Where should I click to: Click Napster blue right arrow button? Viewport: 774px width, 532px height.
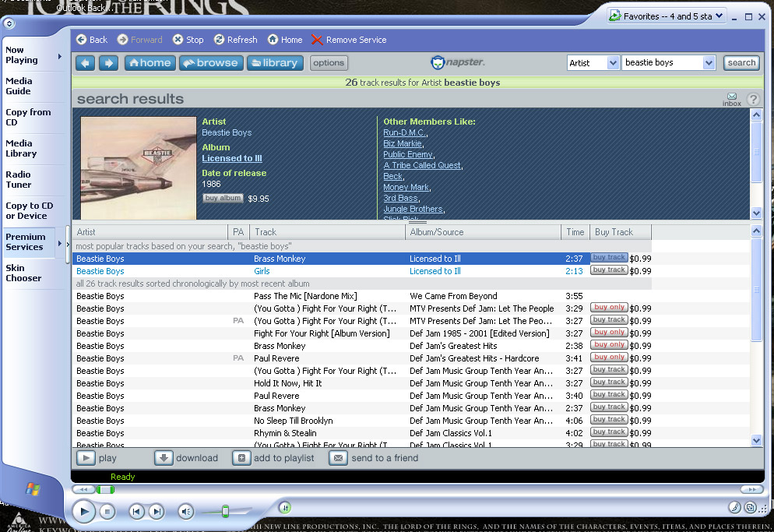[108, 63]
